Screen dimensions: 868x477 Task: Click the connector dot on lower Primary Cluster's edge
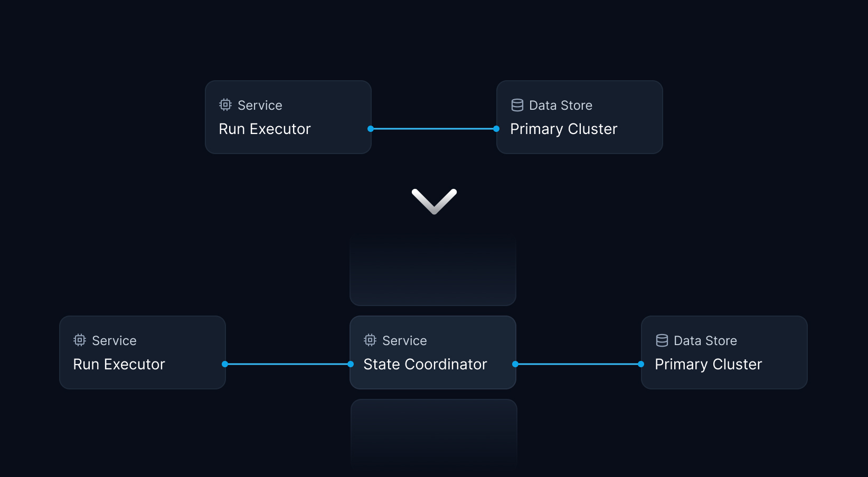[x=641, y=364]
